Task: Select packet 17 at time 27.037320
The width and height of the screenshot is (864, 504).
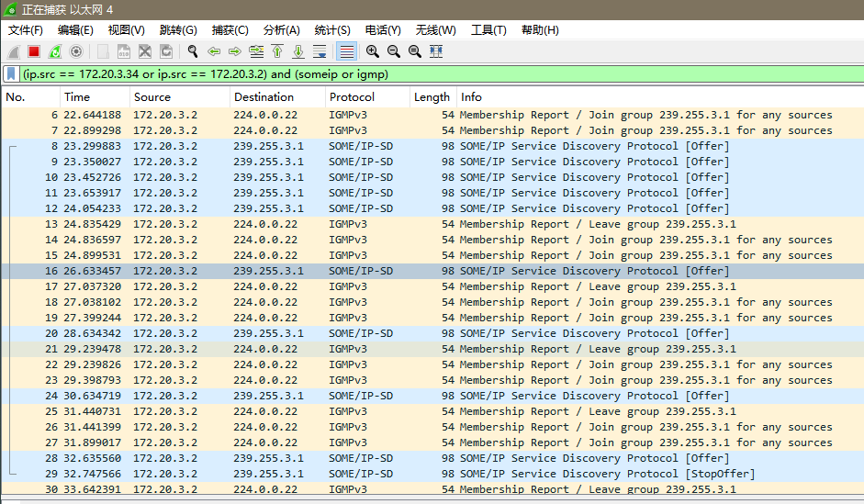Action: click(432, 286)
